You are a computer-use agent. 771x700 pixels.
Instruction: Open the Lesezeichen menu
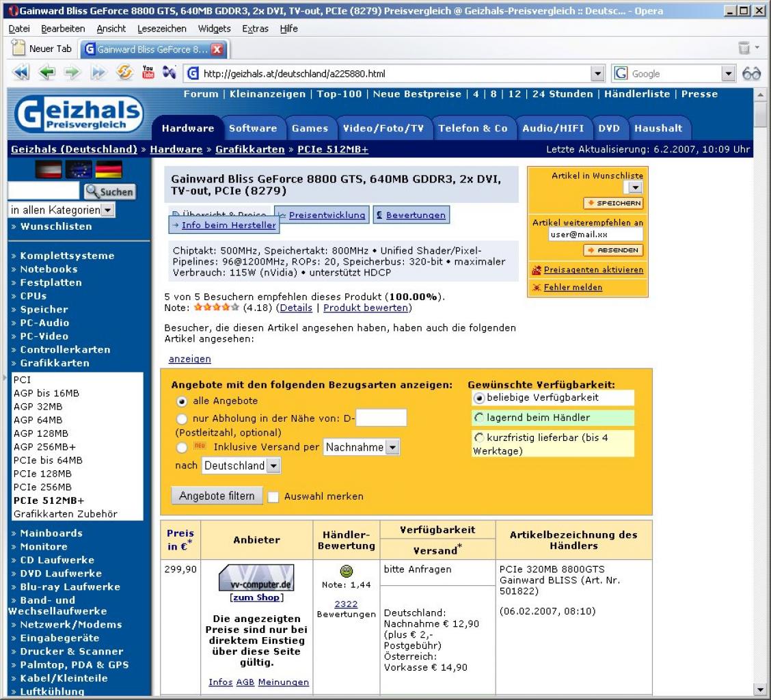coord(162,29)
